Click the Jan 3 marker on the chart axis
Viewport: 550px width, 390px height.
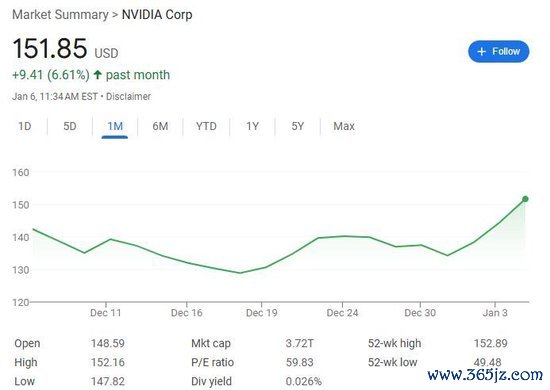pyautogui.click(x=495, y=312)
